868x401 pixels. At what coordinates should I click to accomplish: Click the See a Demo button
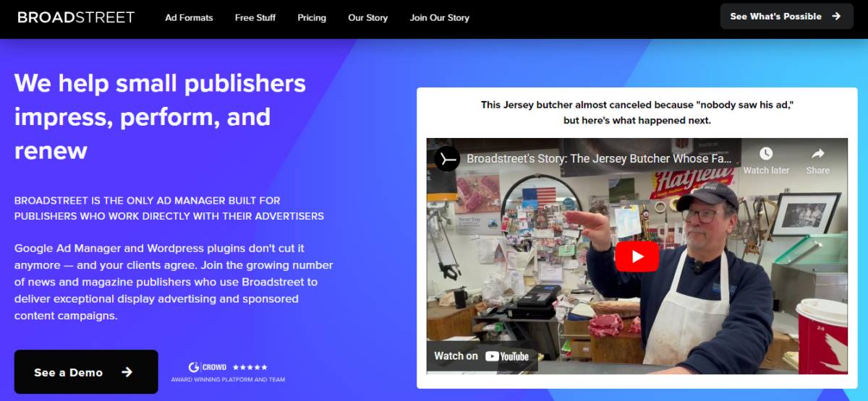pos(86,372)
